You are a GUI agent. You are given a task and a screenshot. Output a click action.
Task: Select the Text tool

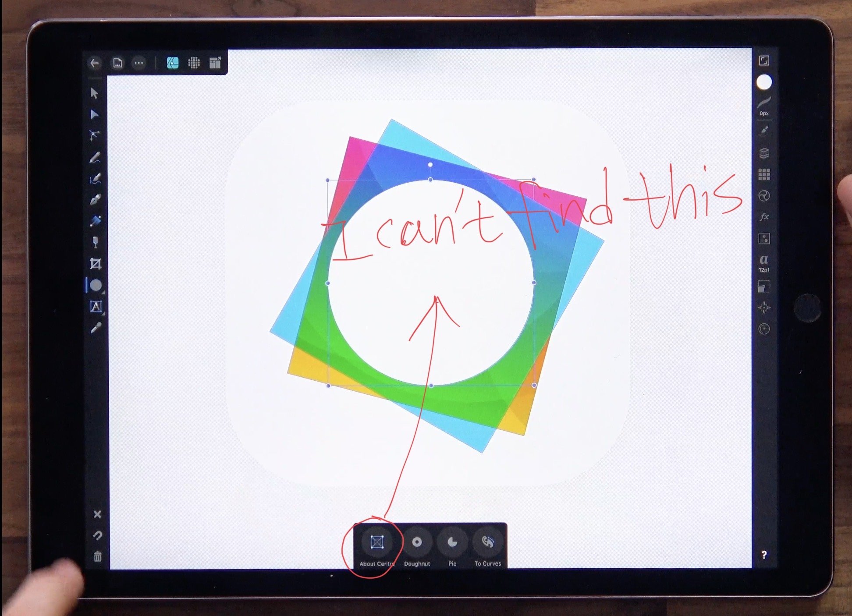tap(95, 307)
